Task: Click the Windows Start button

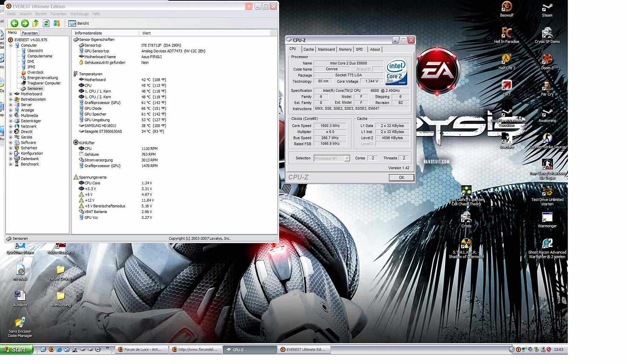Action: [x=16, y=349]
